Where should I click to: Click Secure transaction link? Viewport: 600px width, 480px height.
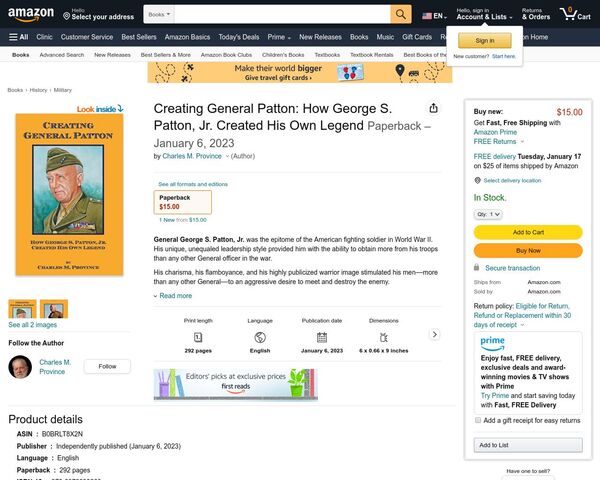pos(512,268)
